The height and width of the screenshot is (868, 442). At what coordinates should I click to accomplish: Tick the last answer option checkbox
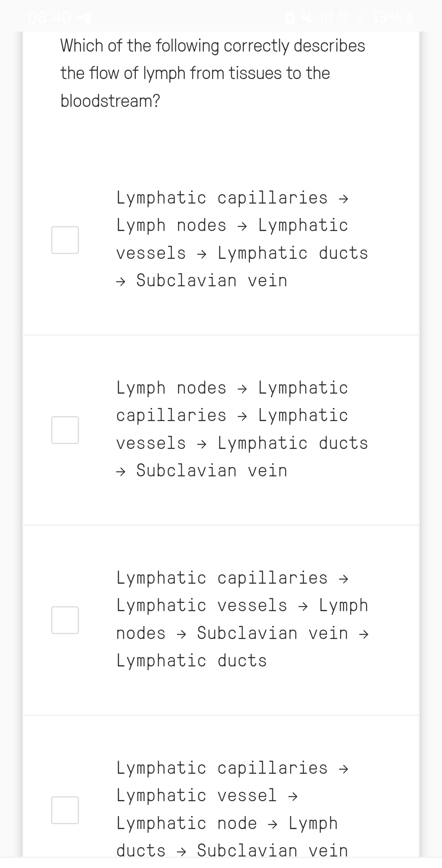pyautogui.click(x=65, y=809)
